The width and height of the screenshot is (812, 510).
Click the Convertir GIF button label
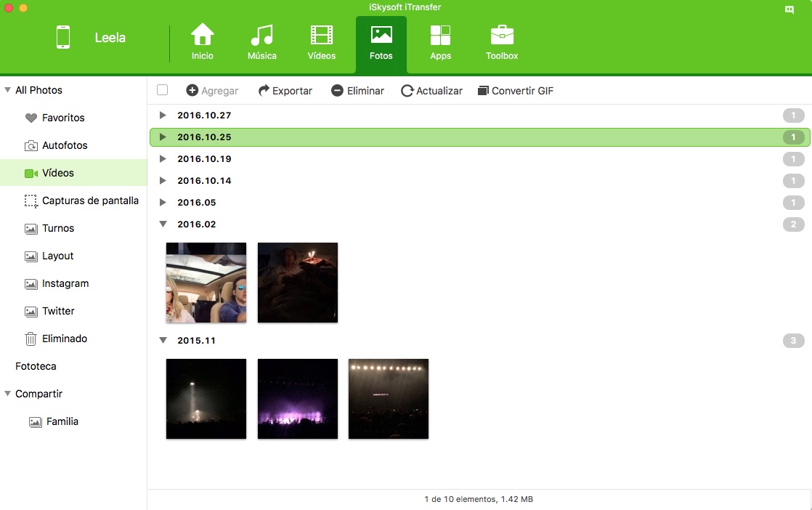pyautogui.click(x=522, y=91)
